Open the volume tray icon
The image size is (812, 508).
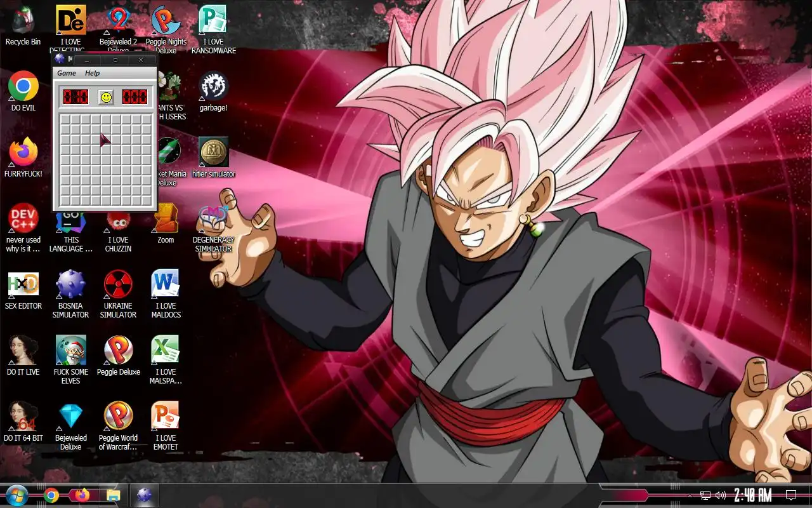click(x=720, y=495)
